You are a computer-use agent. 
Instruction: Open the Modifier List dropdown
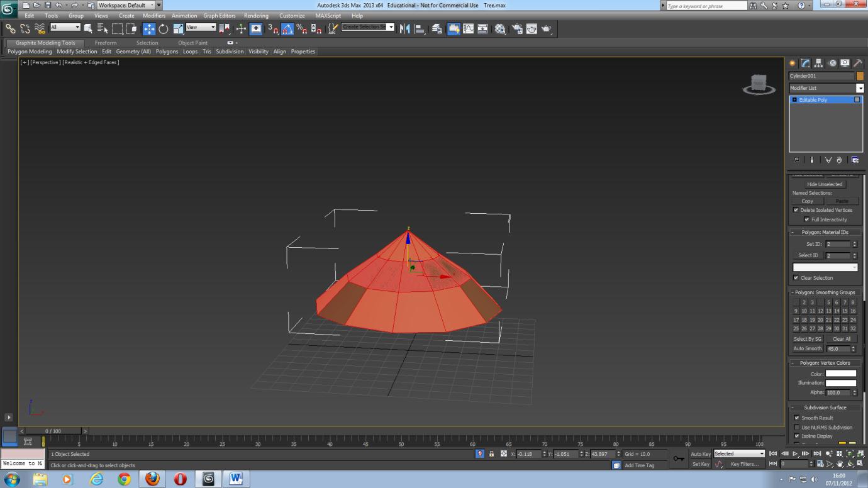click(x=860, y=88)
